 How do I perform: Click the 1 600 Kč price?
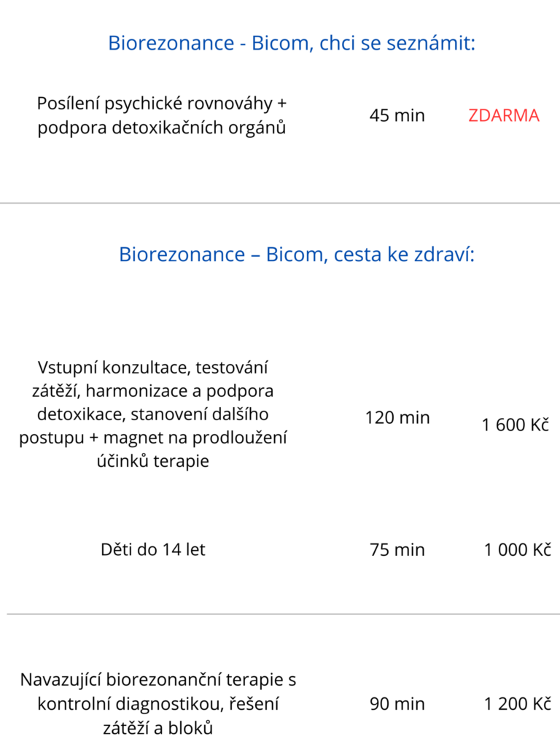pos(516,425)
